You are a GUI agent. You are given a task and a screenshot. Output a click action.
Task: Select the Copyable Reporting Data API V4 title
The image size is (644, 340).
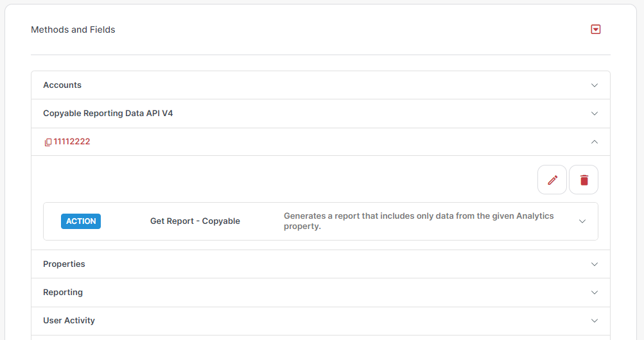pyautogui.click(x=108, y=113)
